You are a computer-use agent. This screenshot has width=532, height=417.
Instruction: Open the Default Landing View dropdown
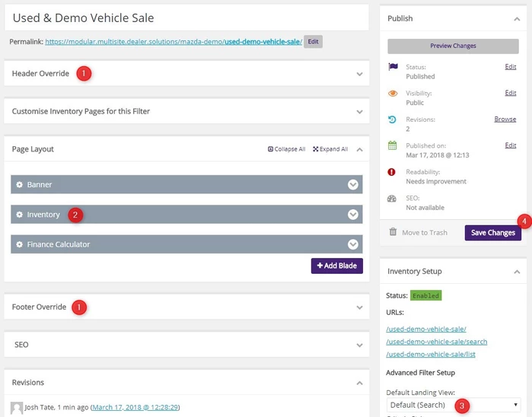454,405
